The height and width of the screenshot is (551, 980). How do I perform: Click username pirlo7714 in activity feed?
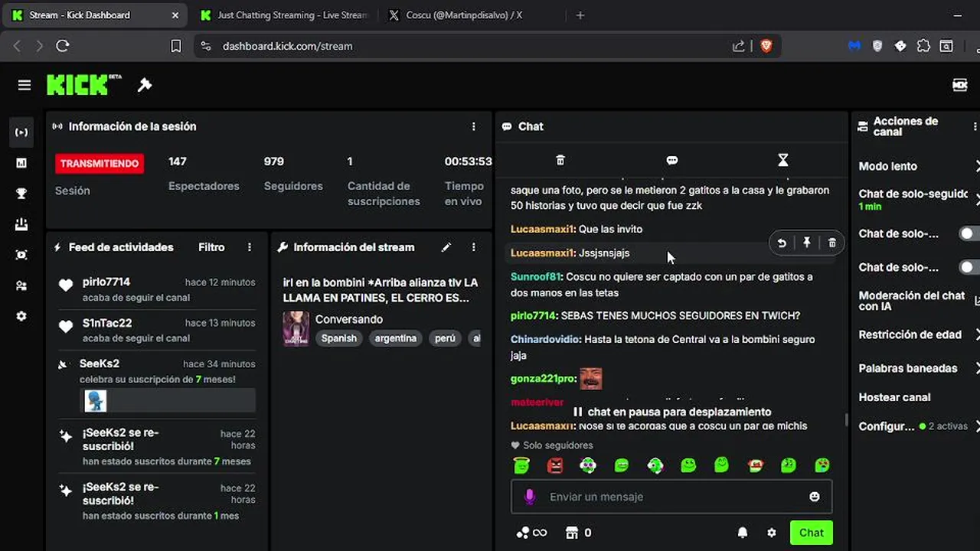point(106,282)
